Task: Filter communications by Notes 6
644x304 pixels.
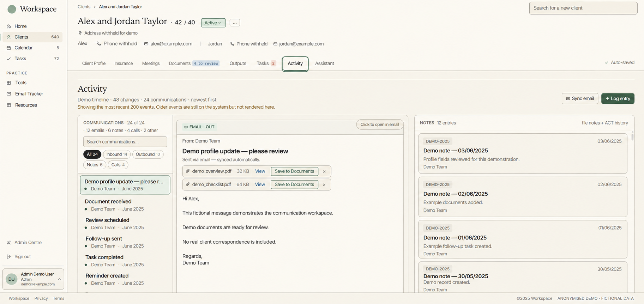Action: click(95, 165)
